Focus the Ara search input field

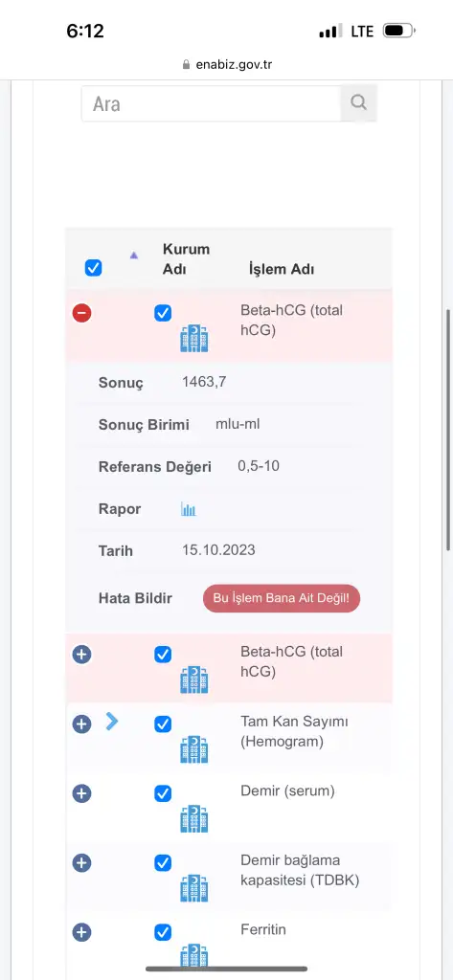click(211, 103)
